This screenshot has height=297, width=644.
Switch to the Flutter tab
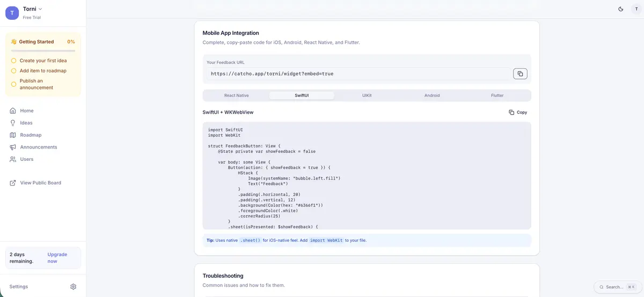pos(497,95)
